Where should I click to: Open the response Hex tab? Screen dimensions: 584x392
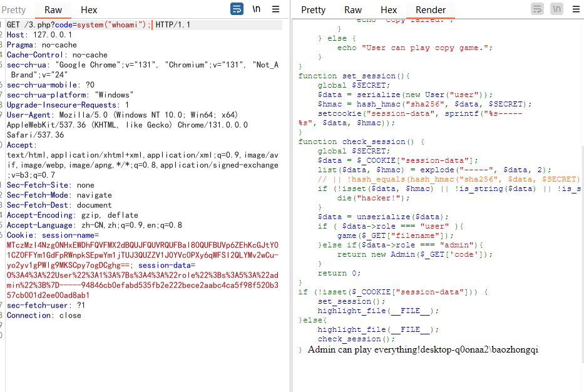(389, 9)
